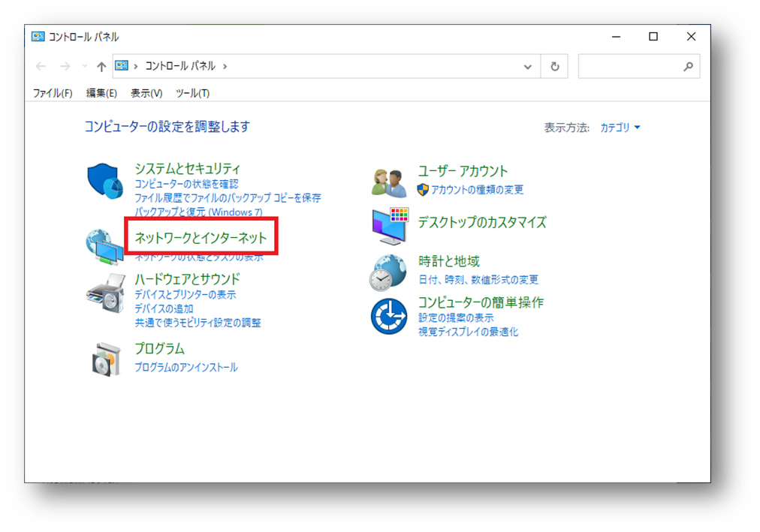Click the Ease of Access circular icon
760x532 pixels.
pos(389,316)
